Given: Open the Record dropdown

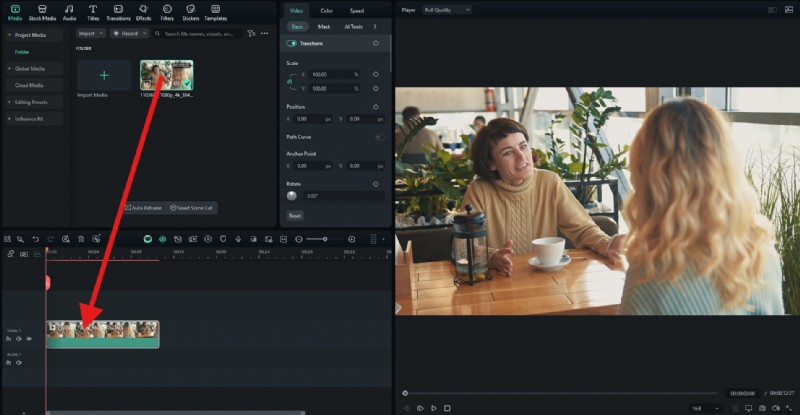Looking at the screenshot, I should [x=130, y=34].
